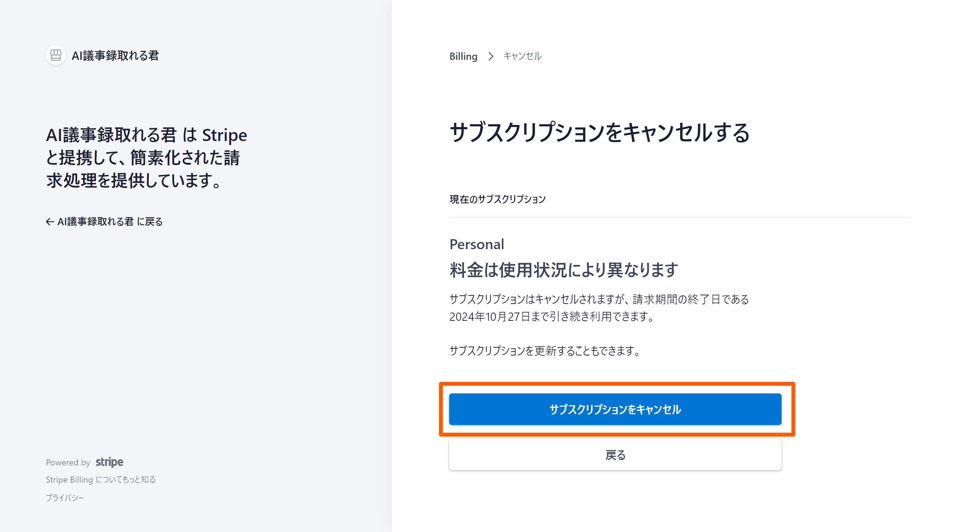Select the Personal plan name
The width and height of the screenshot is (980, 532).
click(x=477, y=244)
